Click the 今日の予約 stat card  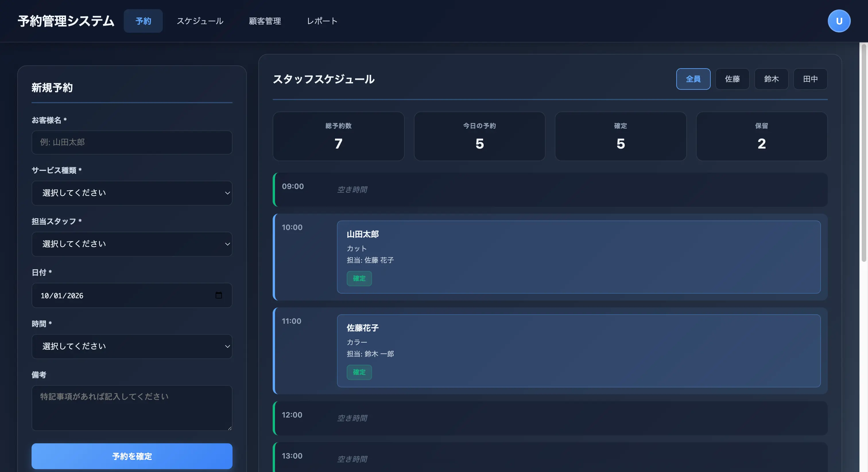pyautogui.click(x=479, y=136)
